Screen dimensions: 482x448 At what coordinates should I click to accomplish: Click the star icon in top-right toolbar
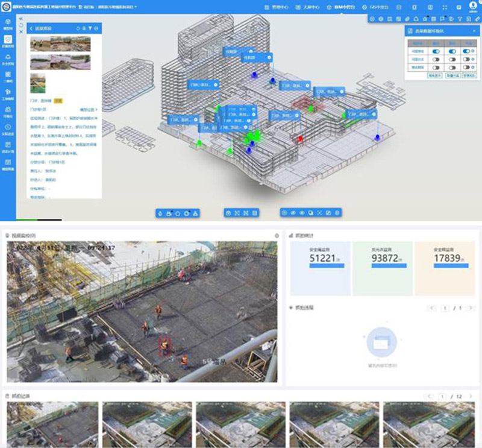pyautogui.click(x=425, y=19)
